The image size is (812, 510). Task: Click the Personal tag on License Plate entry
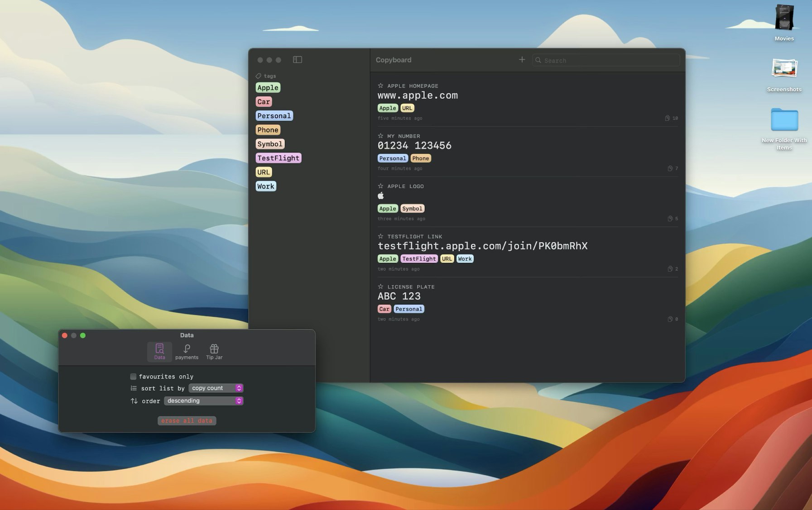pos(409,309)
